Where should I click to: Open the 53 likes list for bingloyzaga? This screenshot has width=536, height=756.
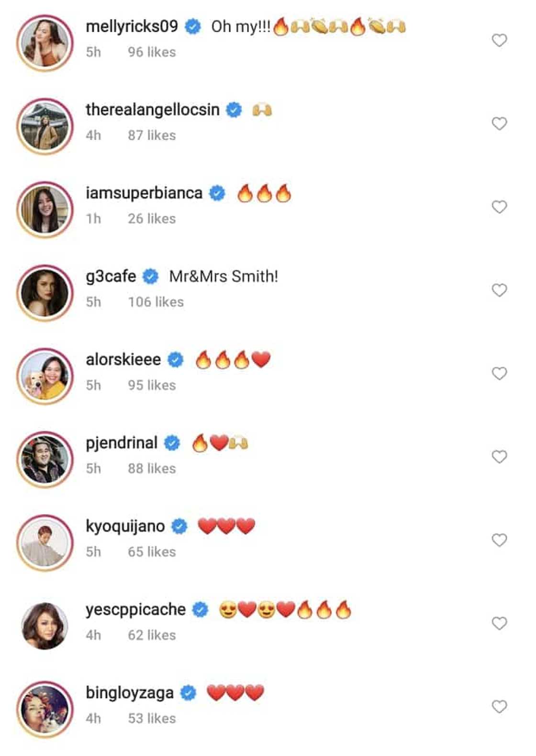click(x=152, y=718)
